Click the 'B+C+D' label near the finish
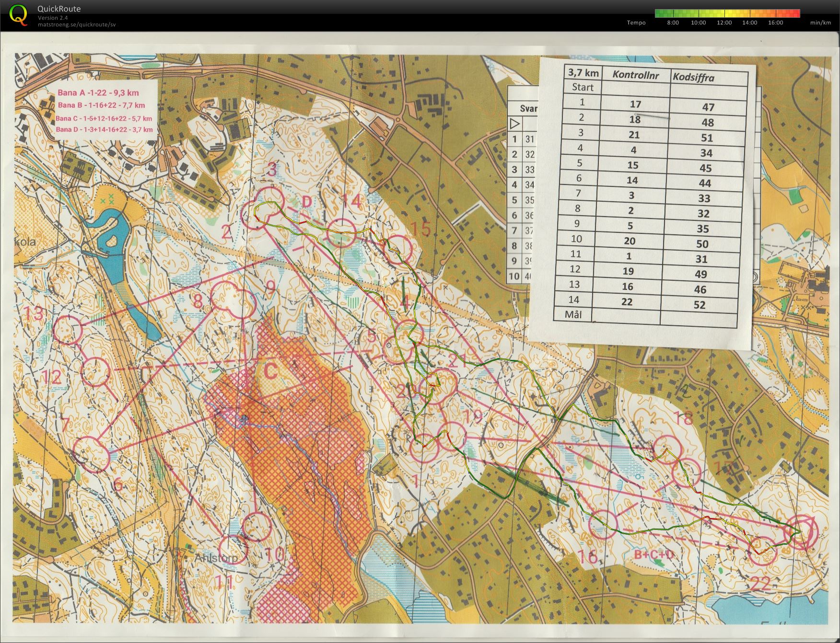Viewport: 840px width, 643px height. click(x=654, y=555)
